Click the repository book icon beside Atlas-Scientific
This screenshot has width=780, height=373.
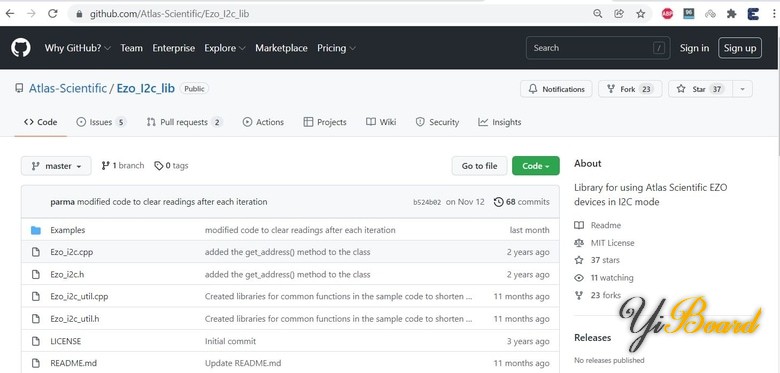pyautogui.click(x=19, y=89)
